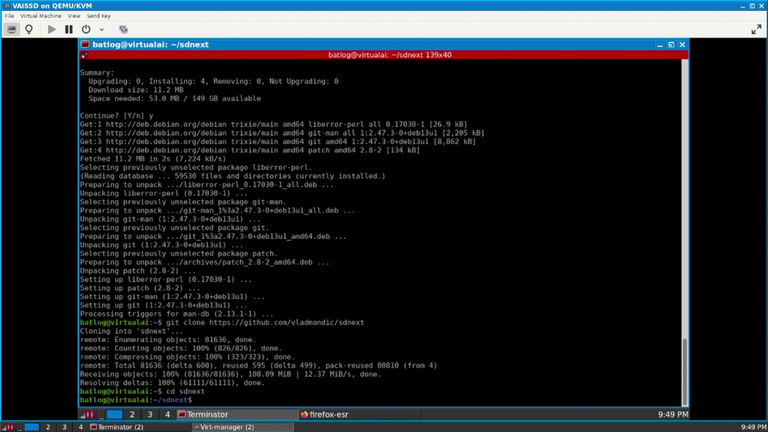Image resolution: width=768 pixels, height=432 pixels.
Task: Expand the shutdown options dropdown arrow
Action: [x=101, y=29]
